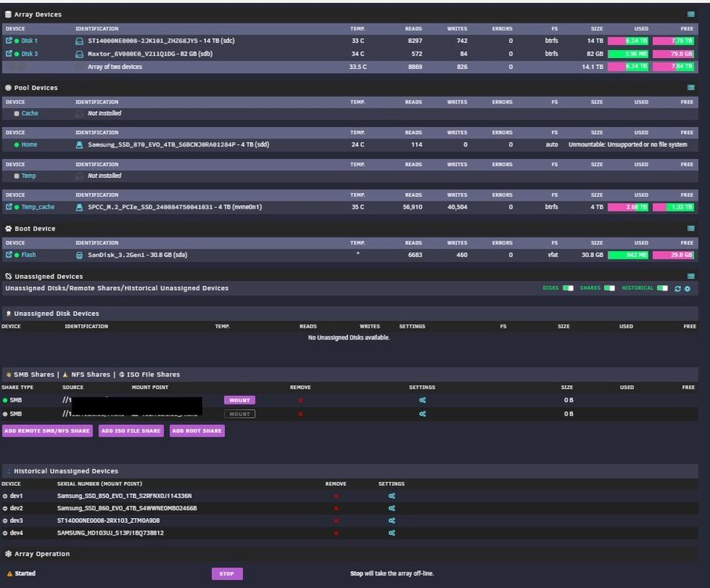Click the green status dot for Disk 1
Screen dimensions: 710x588
[x=16, y=41]
